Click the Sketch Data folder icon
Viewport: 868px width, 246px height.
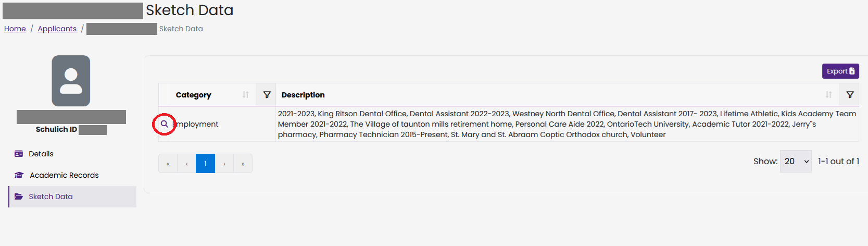(x=19, y=196)
